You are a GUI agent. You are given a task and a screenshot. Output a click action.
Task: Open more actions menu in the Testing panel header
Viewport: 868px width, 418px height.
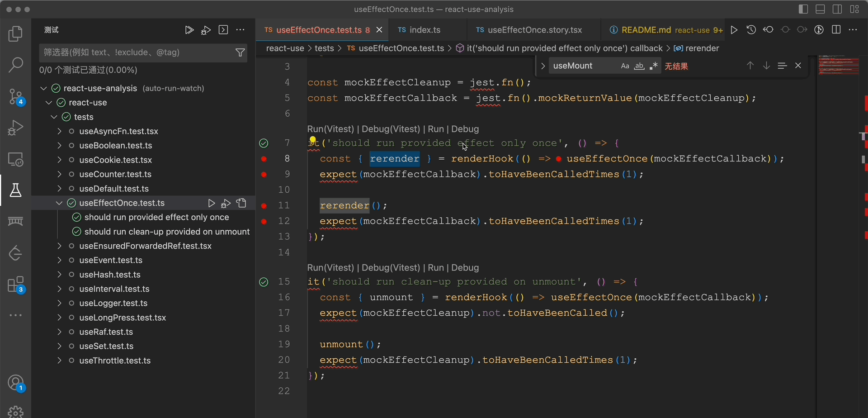coord(241,30)
